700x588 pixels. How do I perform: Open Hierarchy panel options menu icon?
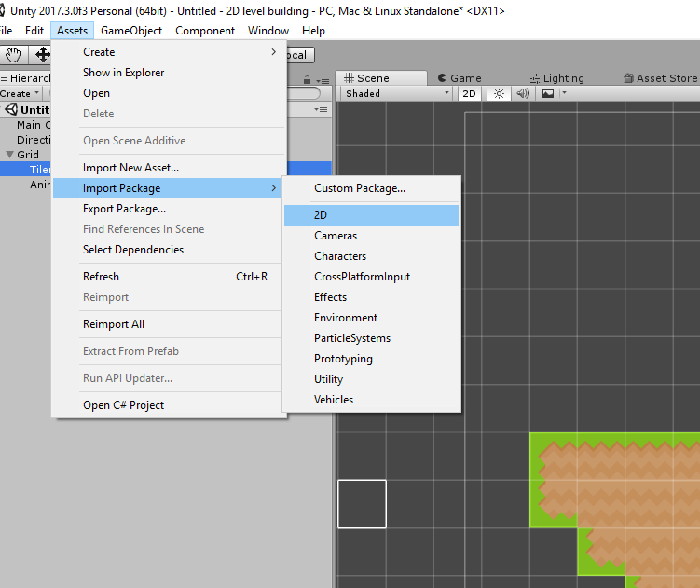(323, 81)
